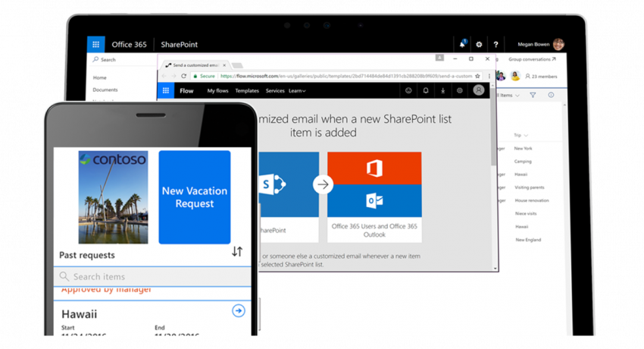
Task: Open the Flow notifications bell
Action: tap(426, 90)
